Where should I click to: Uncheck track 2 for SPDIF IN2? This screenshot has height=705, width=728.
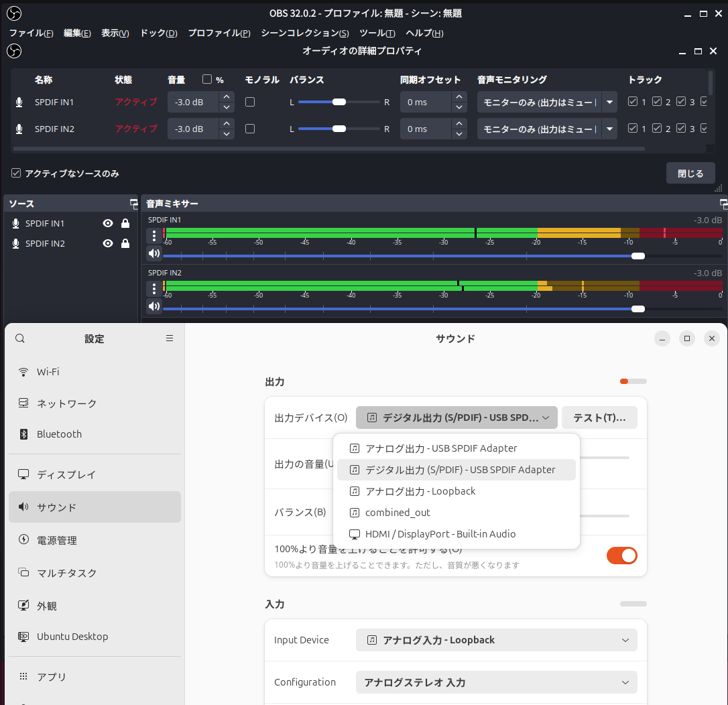656,128
